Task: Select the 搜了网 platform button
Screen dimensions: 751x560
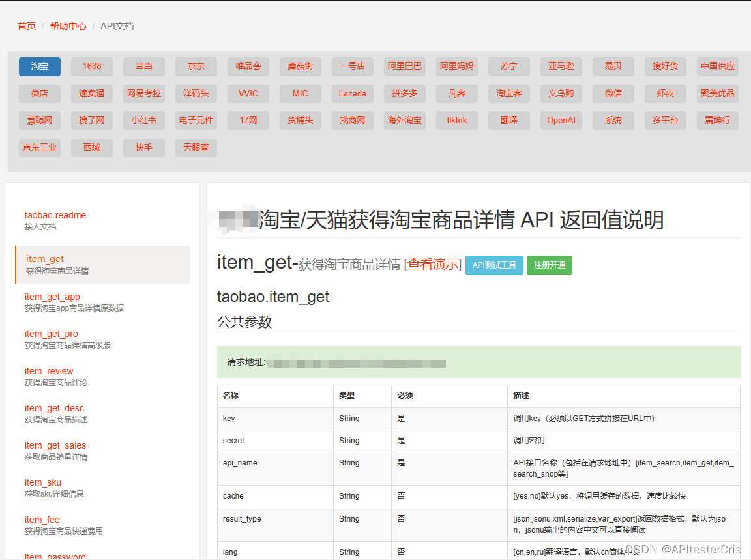Action: pyautogui.click(x=92, y=121)
